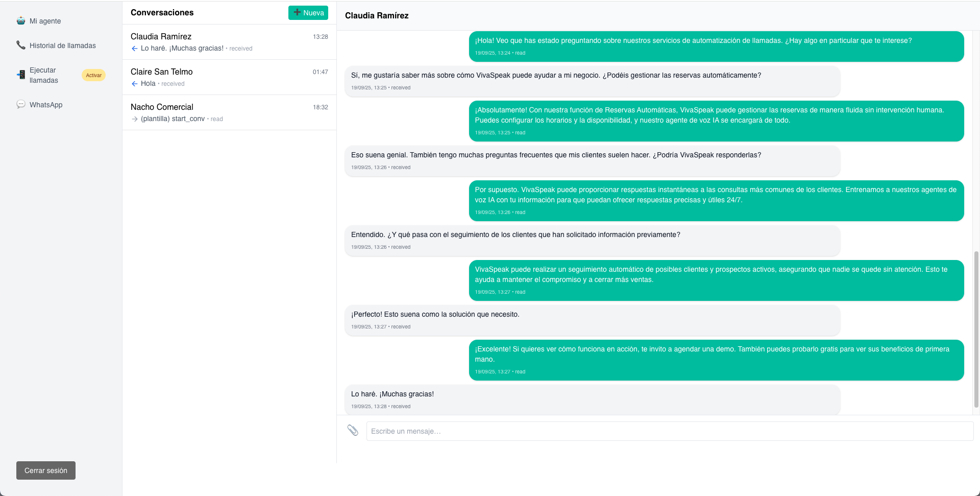980x496 pixels.
Task: Click the WhatsApp speech bubble icon
Action: (x=21, y=105)
